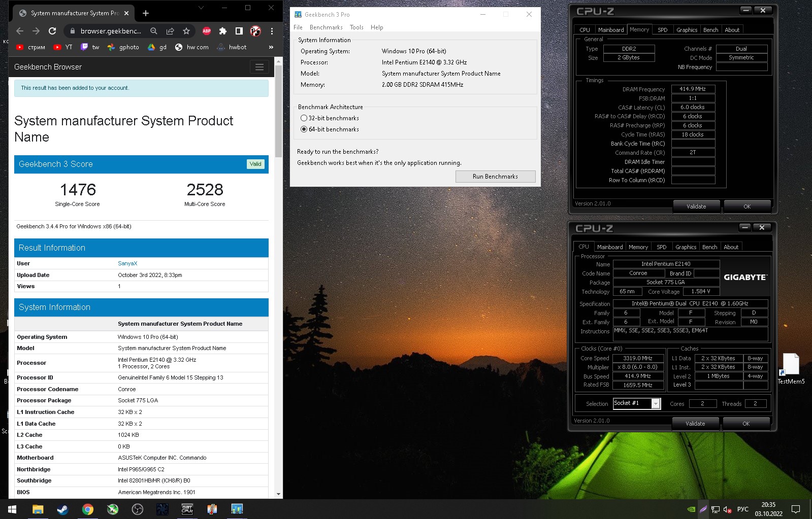Click the 'YT' YouTube bookmark
Viewport: 812px width, 519px height.
pyautogui.click(x=63, y=47)
